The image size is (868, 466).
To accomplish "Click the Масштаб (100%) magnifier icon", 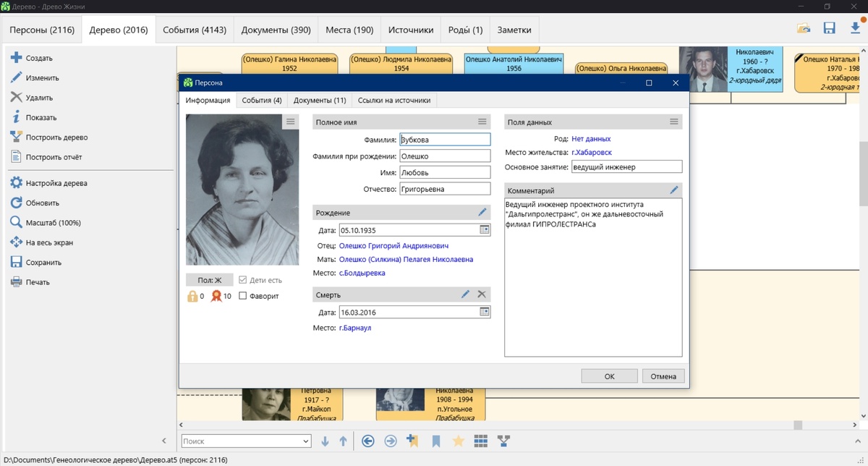I will [16, 223].
